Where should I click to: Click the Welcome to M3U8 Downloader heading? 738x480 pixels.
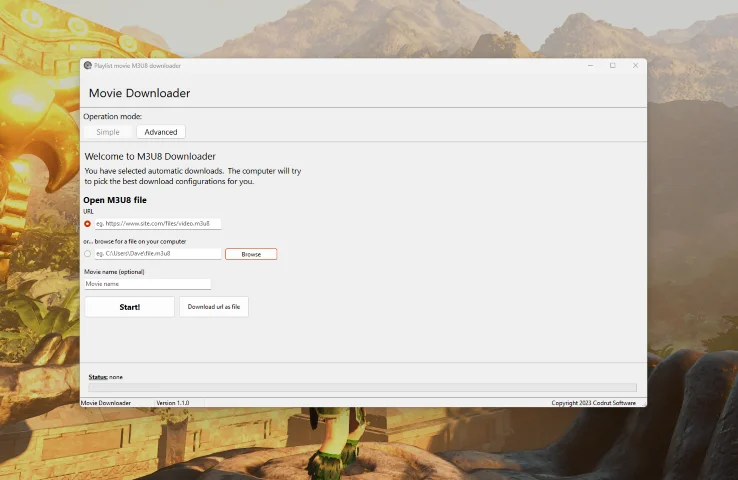[x=150, y=156]
